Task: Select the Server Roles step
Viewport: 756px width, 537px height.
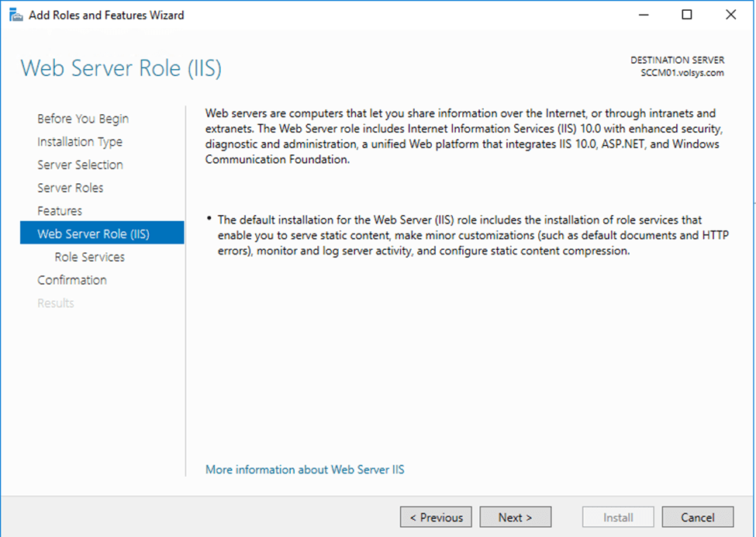Action: click(x=71, y=187)
